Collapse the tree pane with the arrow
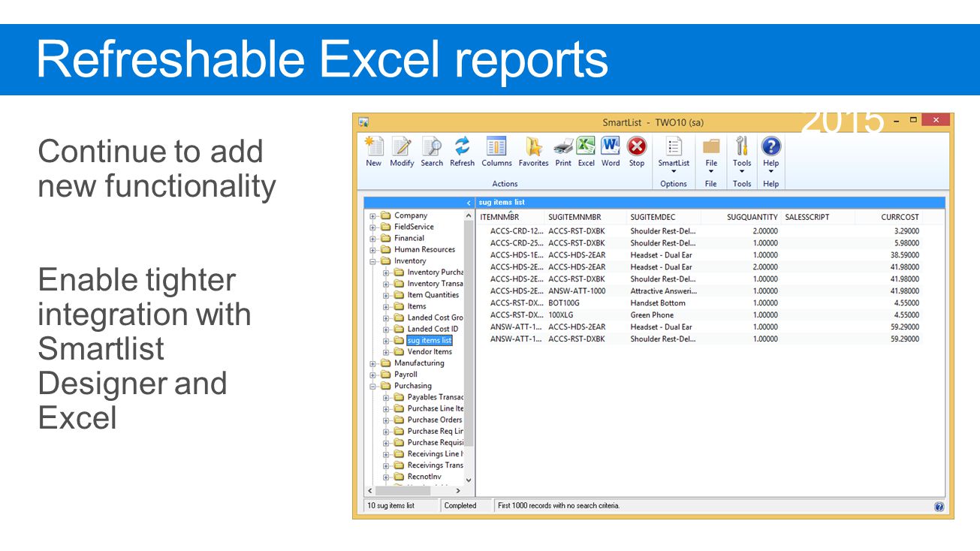The height and width of the screenshot is (551, 980). pyautogui.click(x=469, y=203)
